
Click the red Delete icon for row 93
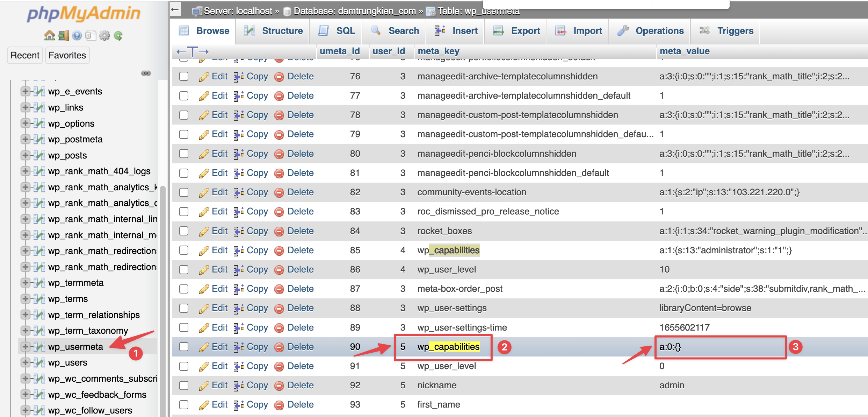tap(279, 405)
